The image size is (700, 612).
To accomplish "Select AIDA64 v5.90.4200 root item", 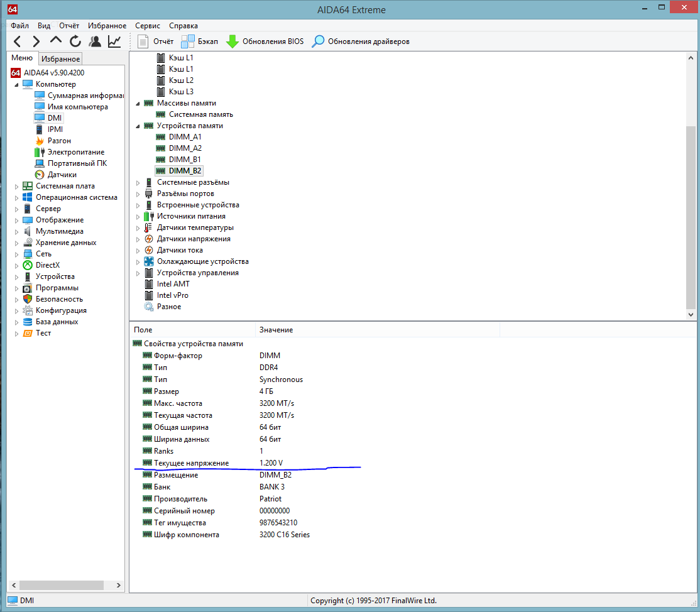I will click(47, 73).
